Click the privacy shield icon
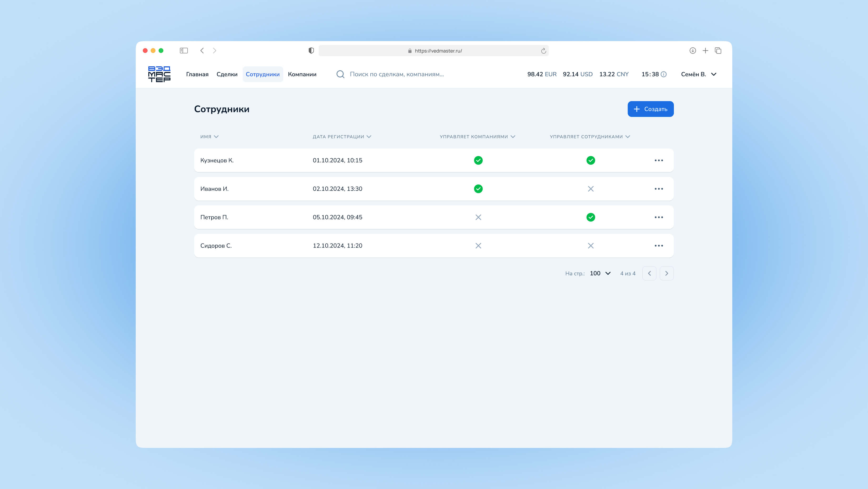 pyautogui.click(x=311, y=51)
